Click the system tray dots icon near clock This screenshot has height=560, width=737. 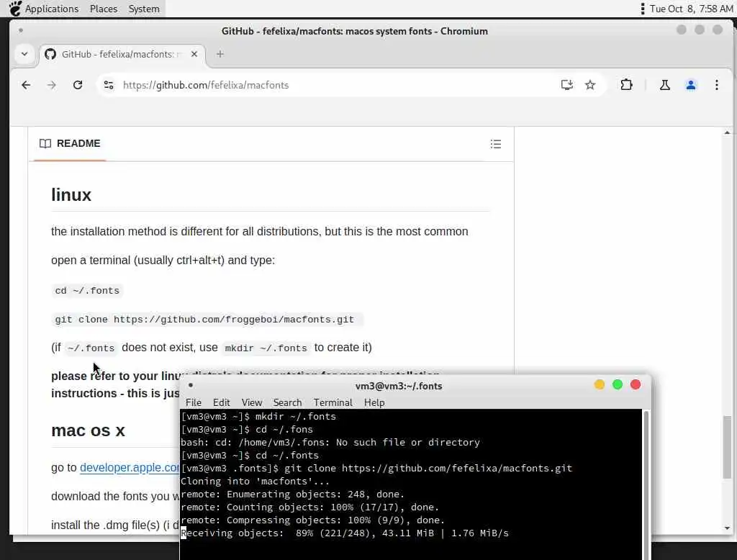click(643, 9)
